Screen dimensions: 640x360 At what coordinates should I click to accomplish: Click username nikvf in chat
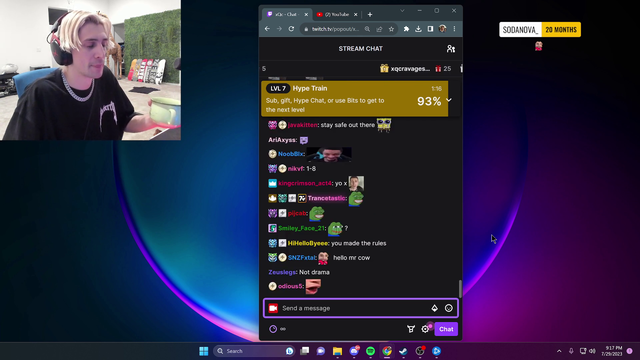(x=296, y=169)
